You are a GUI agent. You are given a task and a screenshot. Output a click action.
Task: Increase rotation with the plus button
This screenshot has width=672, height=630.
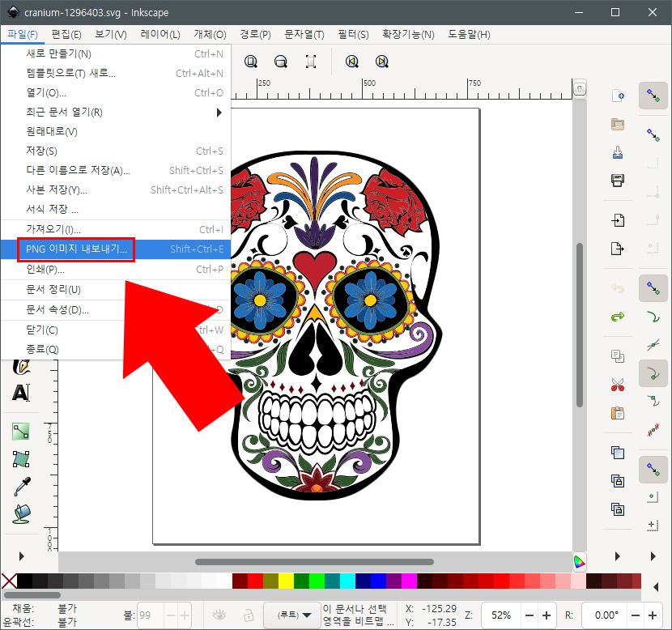point(653,615)
